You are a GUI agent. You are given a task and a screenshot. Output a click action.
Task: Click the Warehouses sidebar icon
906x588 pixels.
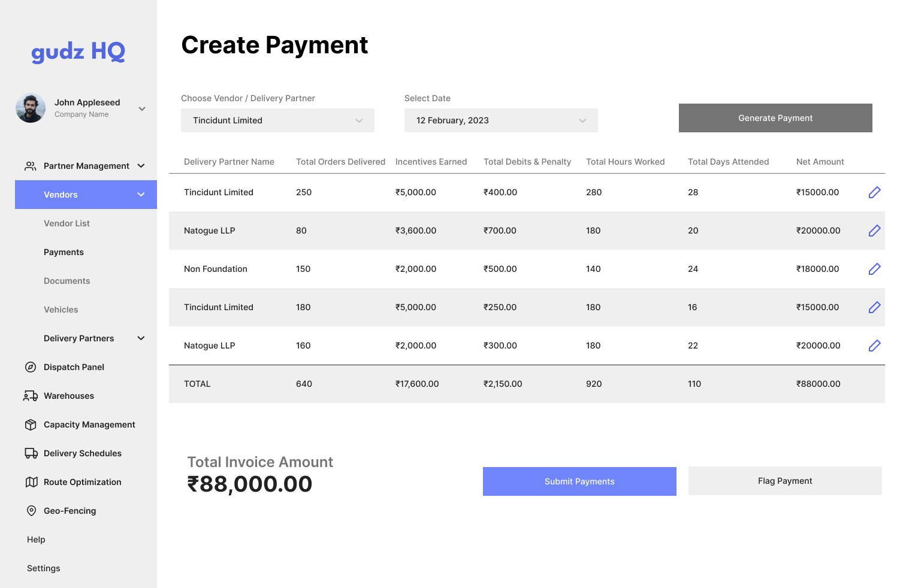(x=31, y=396)
